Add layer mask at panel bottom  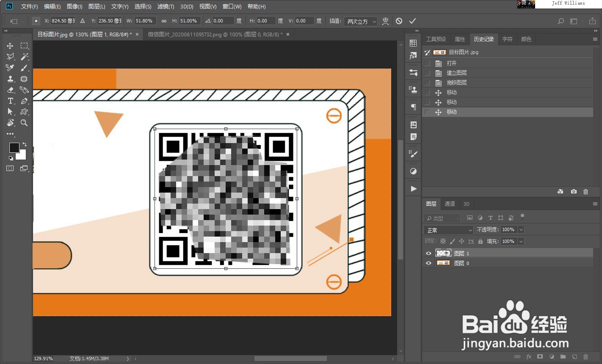(540, 357)
